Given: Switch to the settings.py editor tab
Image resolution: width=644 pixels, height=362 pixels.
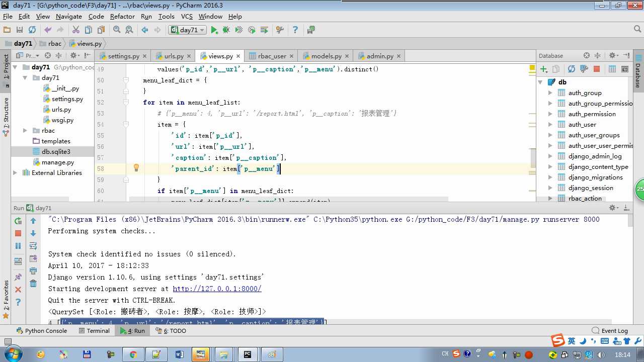Looking at the screenshot, I should (123, 56).
